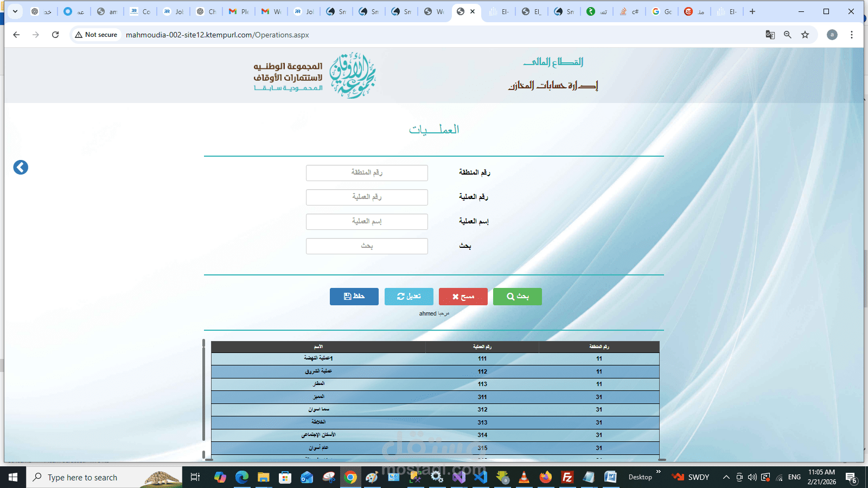Open the settings gear icon on taskbar
Viewport: 868px width, 488px height.
pos(437,477)
